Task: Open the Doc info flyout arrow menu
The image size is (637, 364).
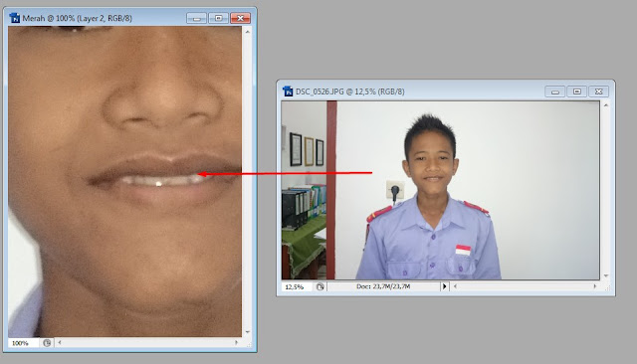Action: pos(444,286)
